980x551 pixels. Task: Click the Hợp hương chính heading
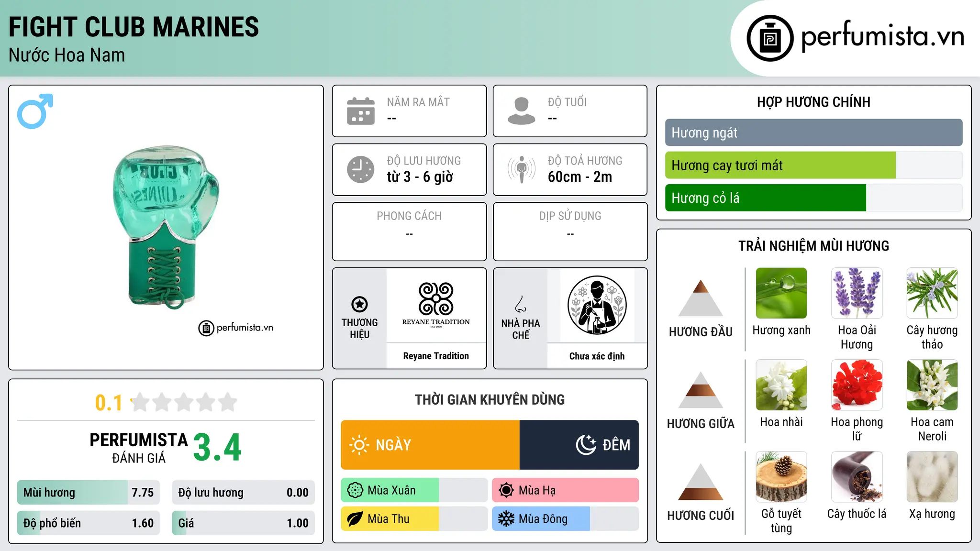813,102
